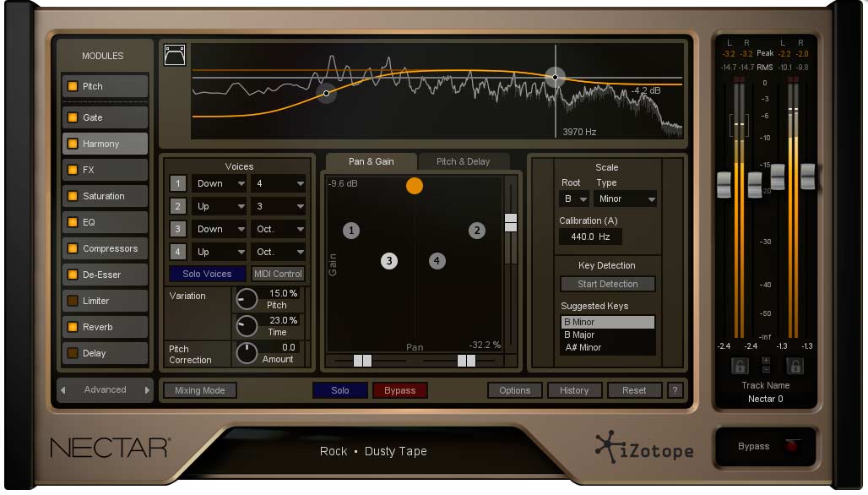Click voice number 2 button
868x495 pixels.
coord(177,206)
